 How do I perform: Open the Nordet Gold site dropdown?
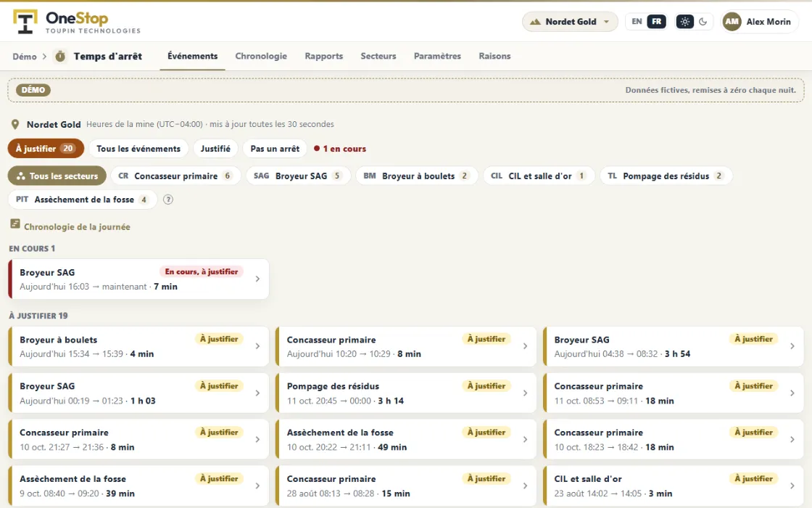(x=570, y=22)
